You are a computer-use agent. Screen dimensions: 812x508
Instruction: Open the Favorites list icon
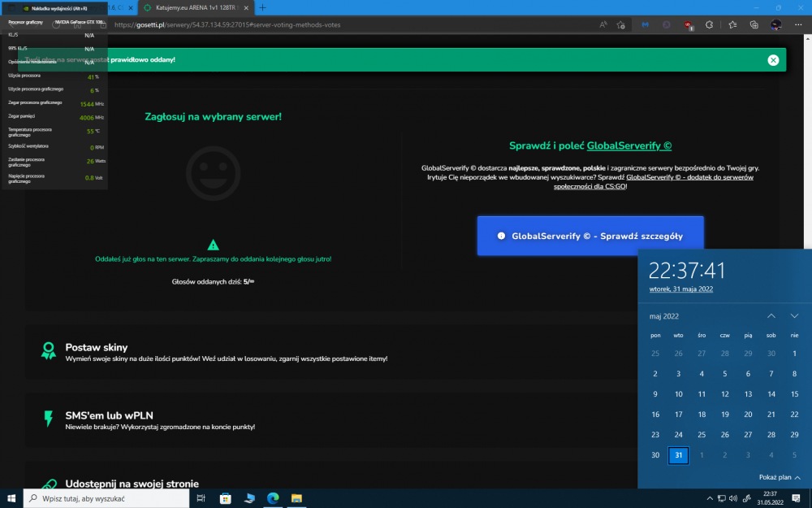coord(732,24)
